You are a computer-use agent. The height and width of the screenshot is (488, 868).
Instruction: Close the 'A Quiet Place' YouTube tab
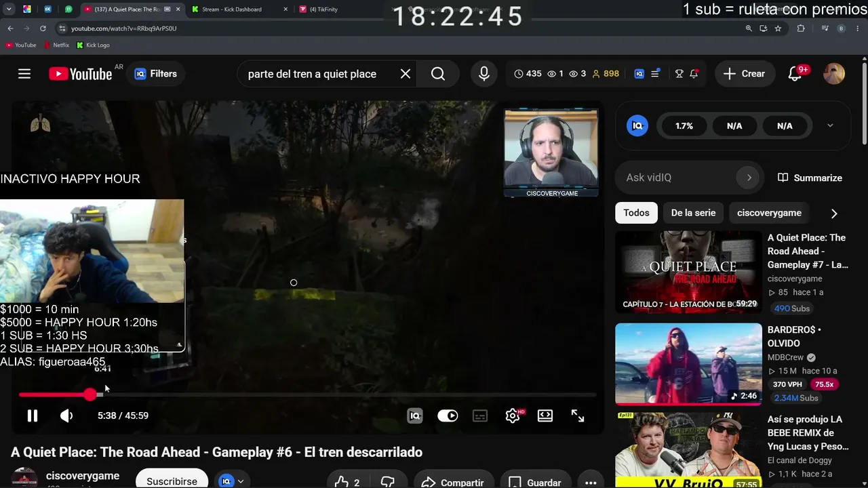(178, 9)
